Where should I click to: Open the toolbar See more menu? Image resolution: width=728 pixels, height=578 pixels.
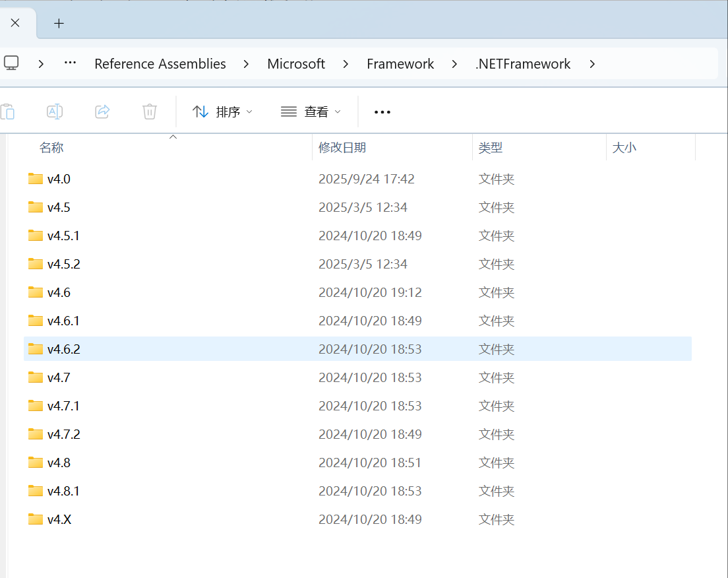click(382, 112)
